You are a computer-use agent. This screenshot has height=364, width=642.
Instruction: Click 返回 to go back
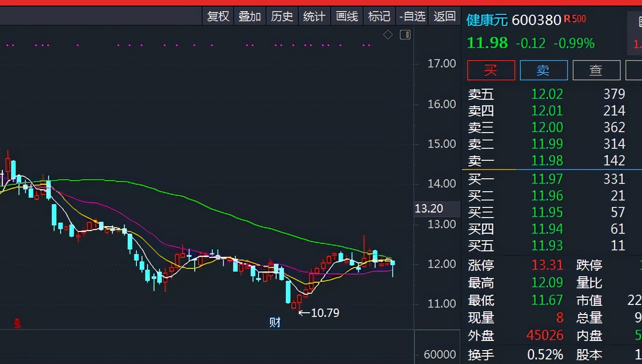(x=444, y=17)
